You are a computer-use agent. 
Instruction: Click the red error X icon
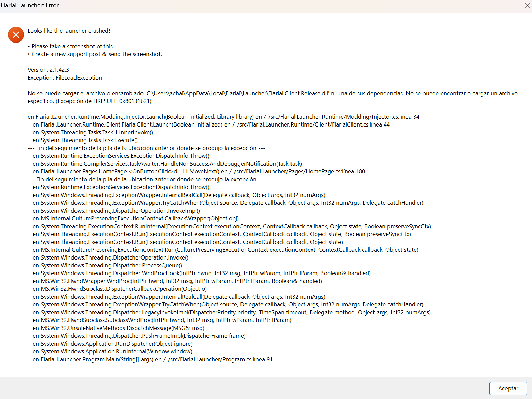pyautogui.click(x=16, y=35)
